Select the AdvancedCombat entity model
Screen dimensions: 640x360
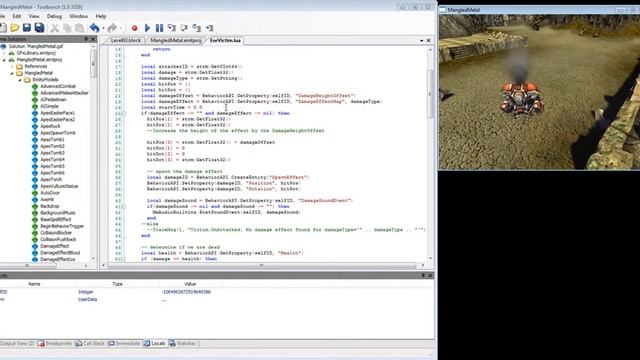click(x=58, y=86)
